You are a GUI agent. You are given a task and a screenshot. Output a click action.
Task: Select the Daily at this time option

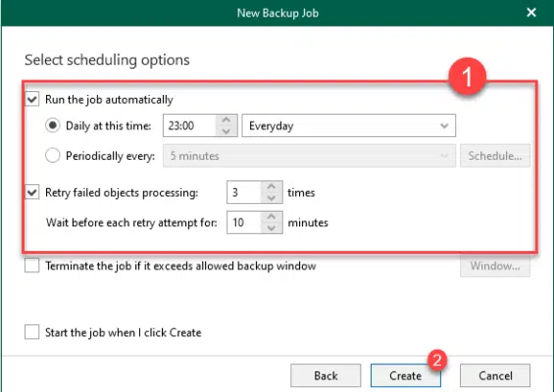click(x=53, y=125)
